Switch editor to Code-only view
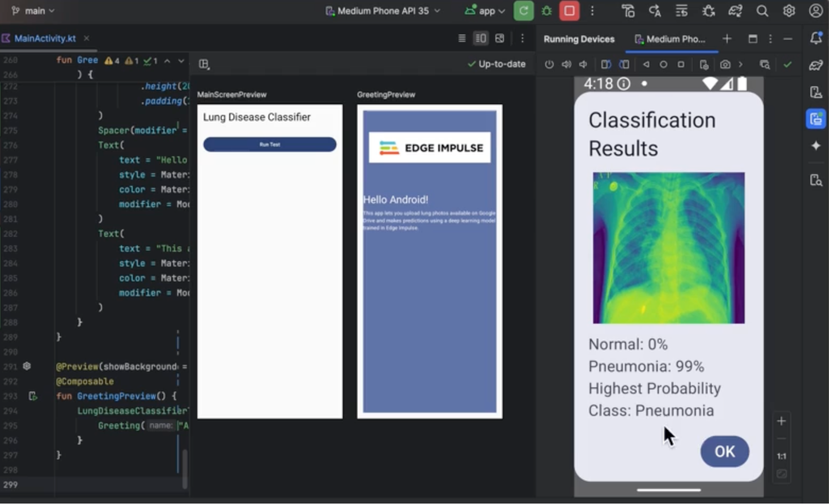This screenshot has height=504, width=829. (x=462, y=39)
